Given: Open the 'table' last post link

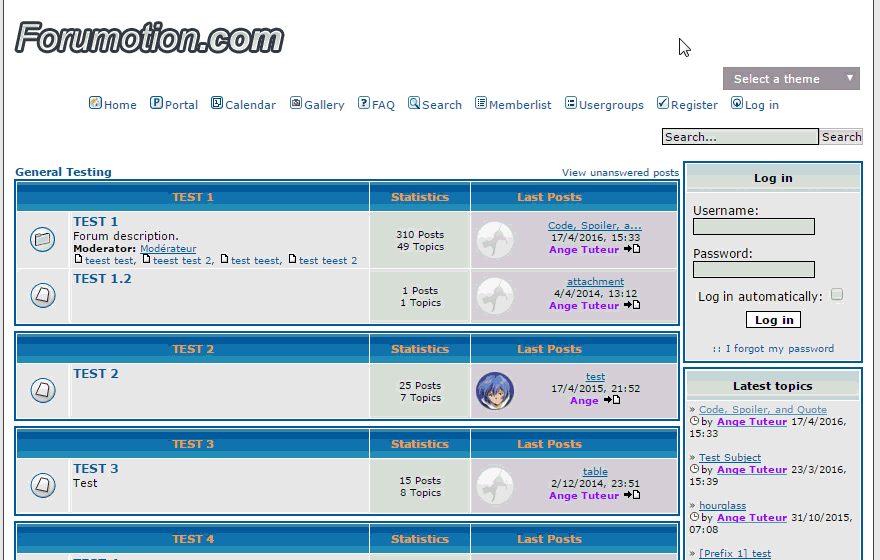Looking at the screenshot, I should coord(595,471).
